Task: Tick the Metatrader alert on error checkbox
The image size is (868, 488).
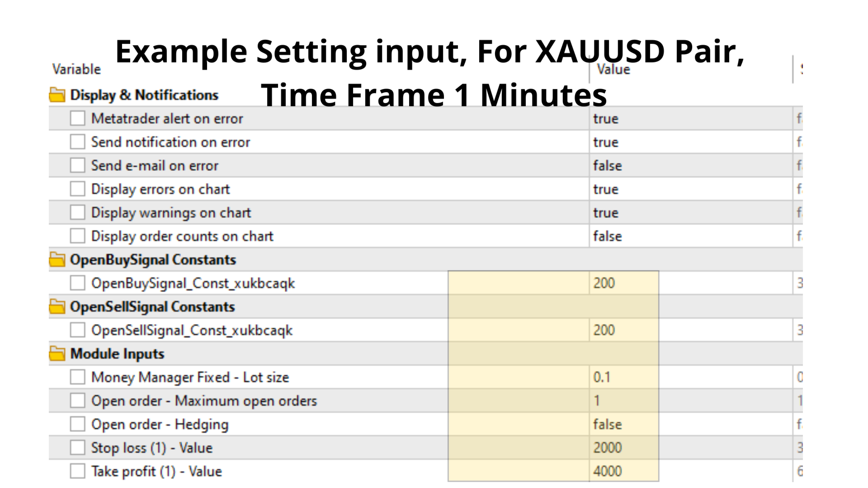Action: pos(77,118)
